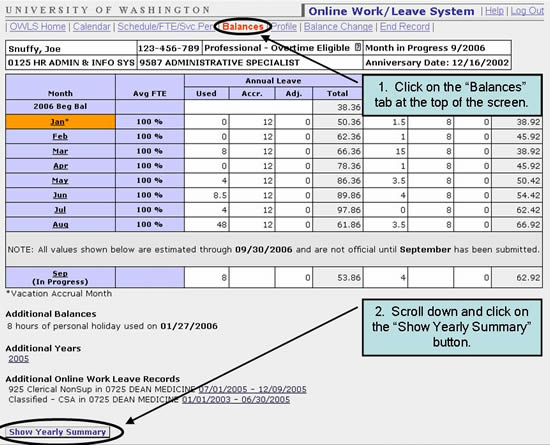The width and height of the screenshot is (550, 445).
Task: Click the 2006 Beg Bal row label
Action: click(60, 106)
